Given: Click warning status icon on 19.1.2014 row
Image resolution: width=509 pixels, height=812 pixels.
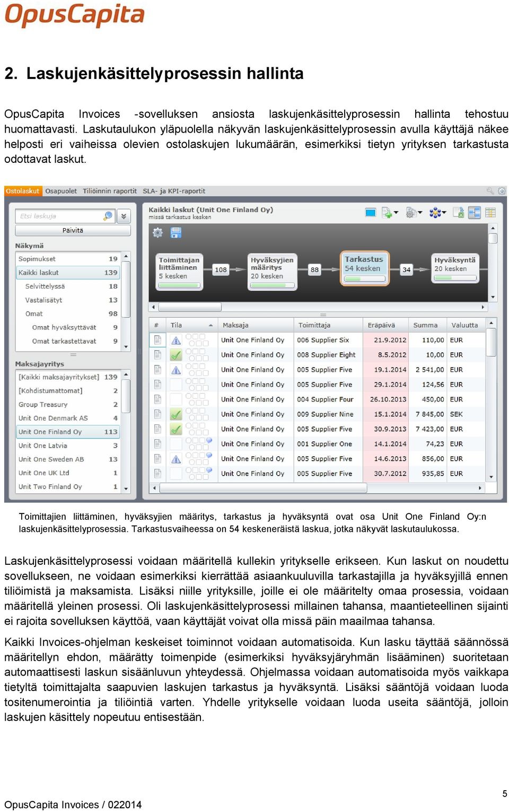Looking at the screenshot, I should click(176, 370).
